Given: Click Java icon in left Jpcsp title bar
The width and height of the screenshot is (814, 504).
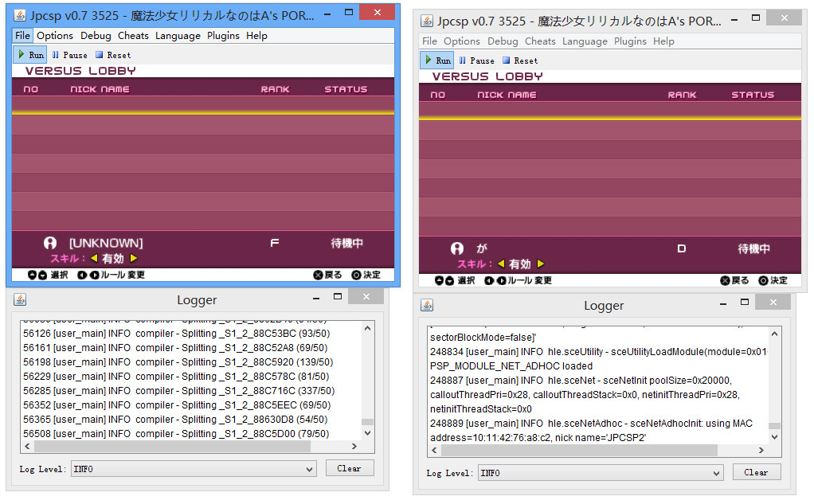Looking at the screenshot, I should coord(20,16).
